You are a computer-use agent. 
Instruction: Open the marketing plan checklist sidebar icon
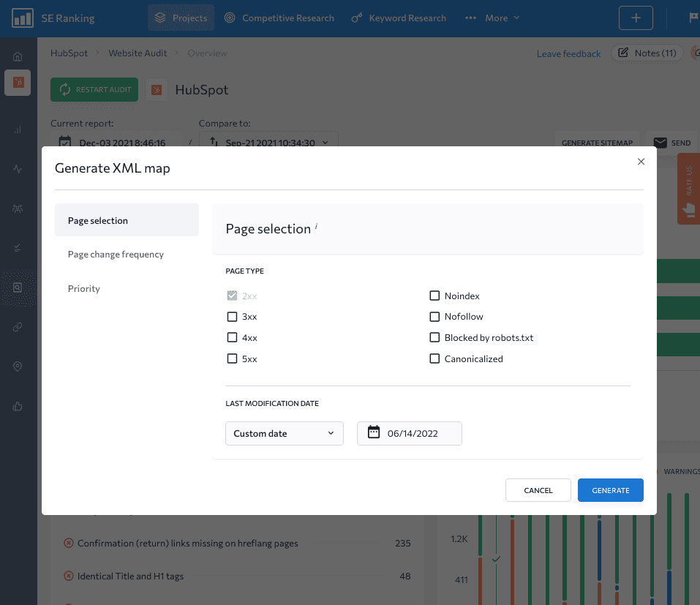(x=18, y=248)
